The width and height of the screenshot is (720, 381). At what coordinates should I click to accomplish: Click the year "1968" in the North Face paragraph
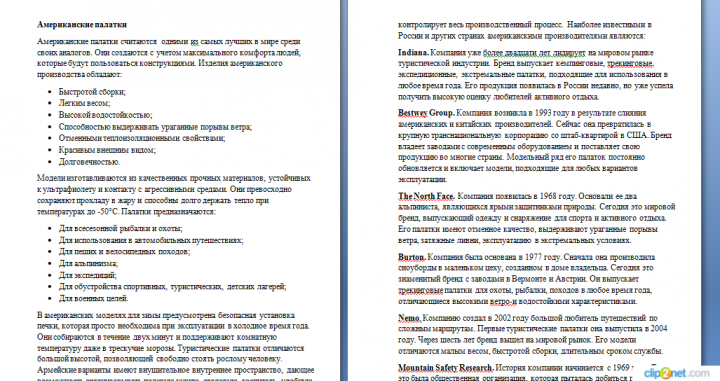point(548,196)
